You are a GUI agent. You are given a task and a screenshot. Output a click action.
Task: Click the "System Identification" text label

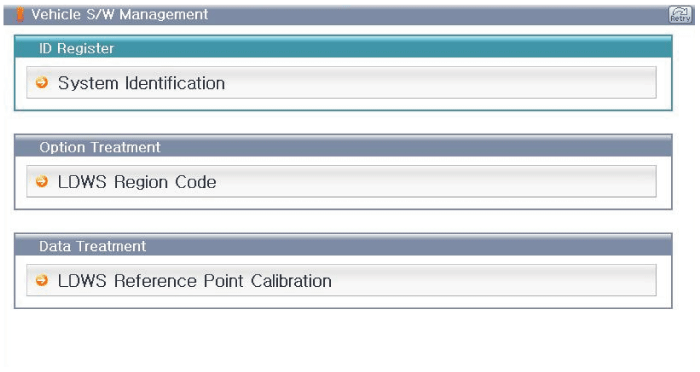coord(141,83)
